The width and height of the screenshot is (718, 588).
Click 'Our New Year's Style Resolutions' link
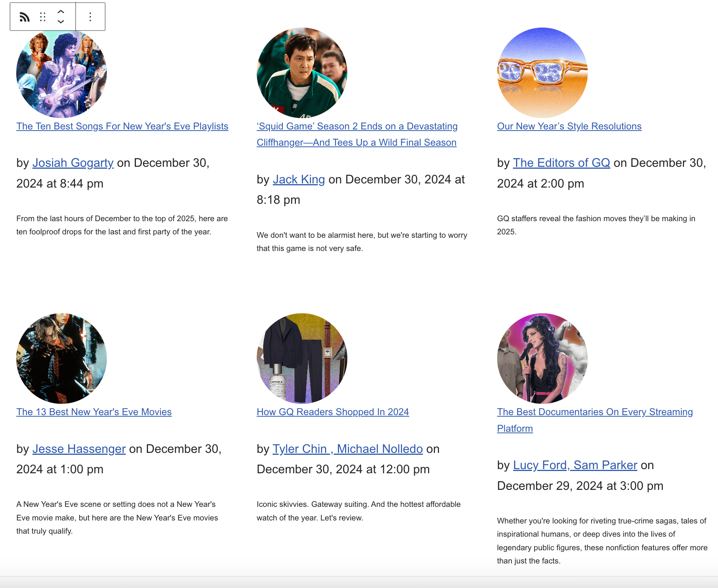(x=569, y=126)
